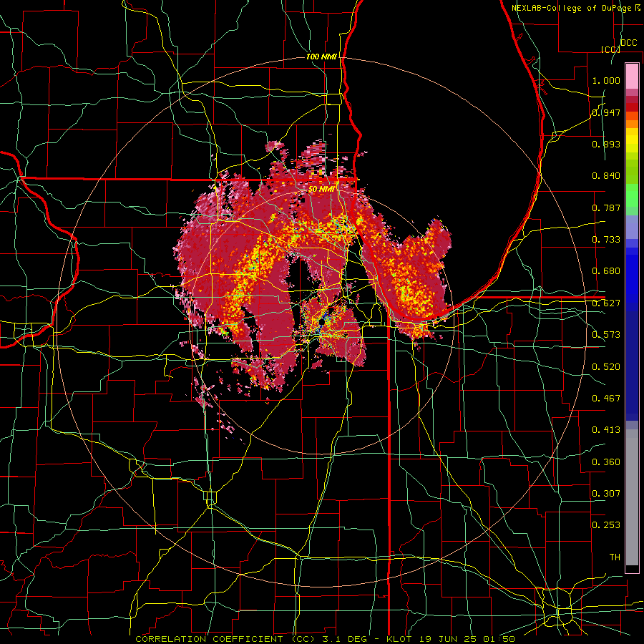
Task: Click the 0.733 scale label
Action: pyautogui.click(x=606, y=240)
